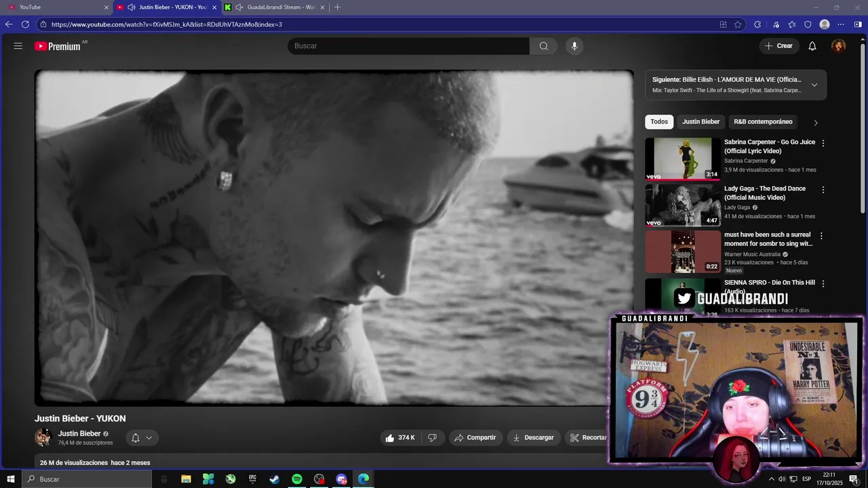868x488 pixels.
Task: Click the Windows taskbar Buscar search box
Action: (86, 479)
